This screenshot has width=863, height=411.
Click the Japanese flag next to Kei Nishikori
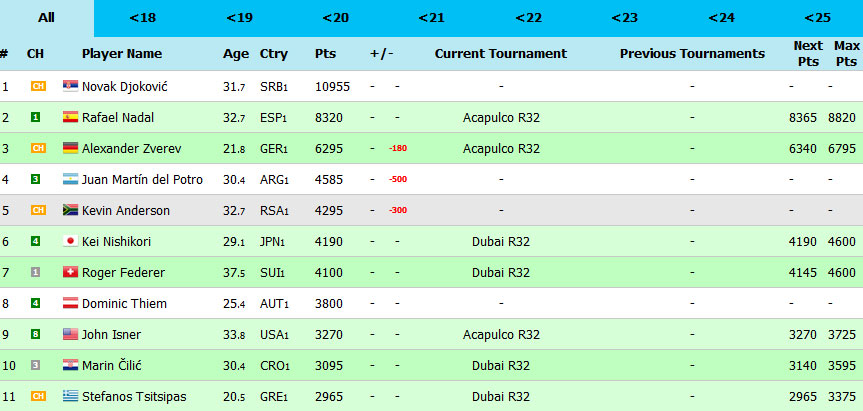tap(70, 242)
